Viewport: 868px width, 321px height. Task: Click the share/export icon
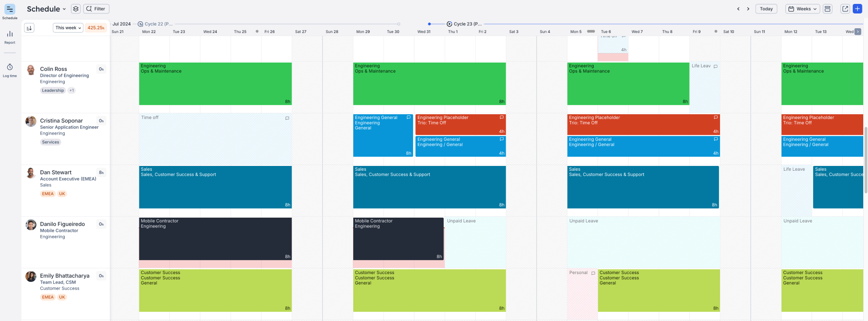coord(845,9)
